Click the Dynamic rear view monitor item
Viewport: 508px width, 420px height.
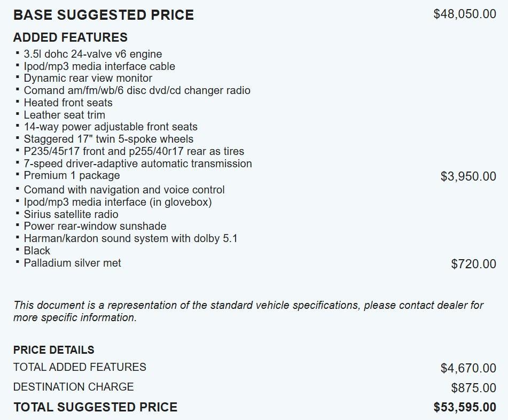pyautogui.click(x=88, y=78)
